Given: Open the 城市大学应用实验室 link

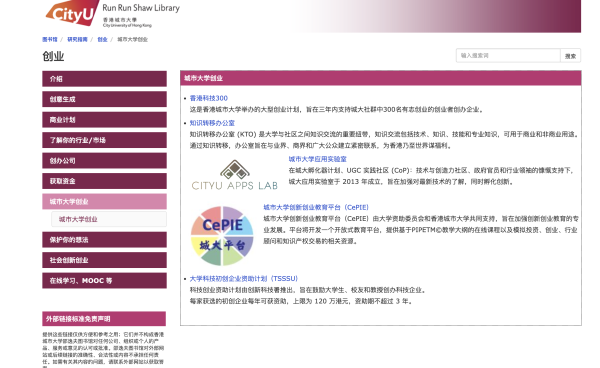Looking at the screenshot, I should pyautogui.click(x=318, y=159).
